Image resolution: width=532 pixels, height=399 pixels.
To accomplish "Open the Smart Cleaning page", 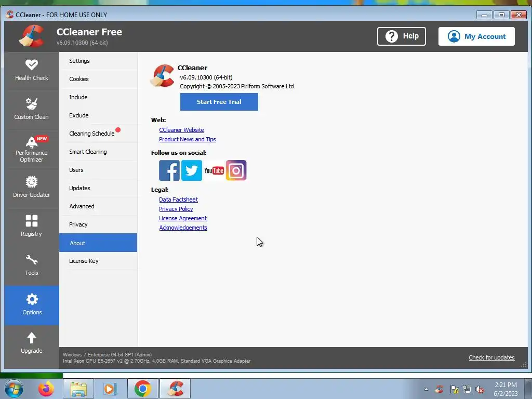I will (x=98, y=152).
